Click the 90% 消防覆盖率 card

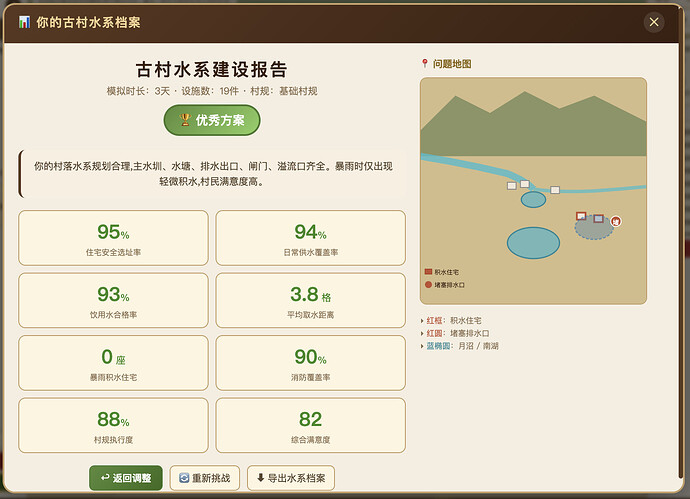click(311, 363)
